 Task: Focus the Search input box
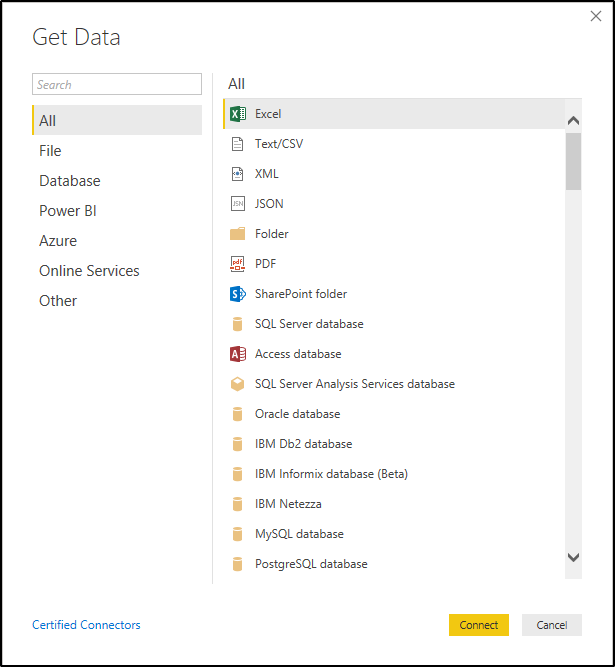[x=117, y=85]
